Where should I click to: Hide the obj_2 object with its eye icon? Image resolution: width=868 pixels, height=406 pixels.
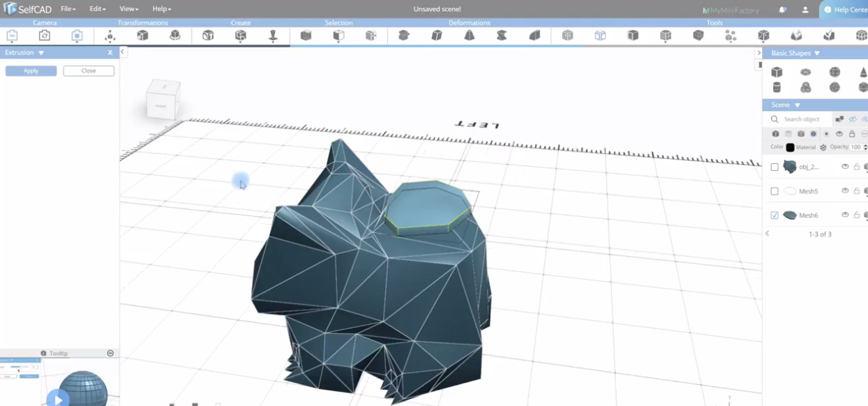click(x=845, y=167)
